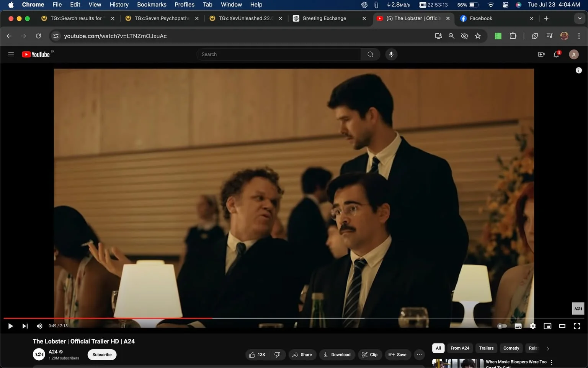This screenshot has height=368, width=588.
Task: Reload the page
Action: (38, 36)
